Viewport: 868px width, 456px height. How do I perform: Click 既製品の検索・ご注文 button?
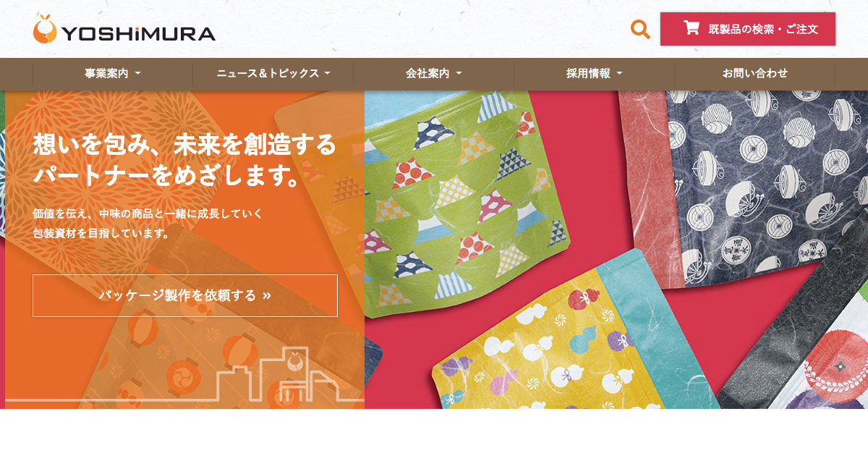click(748, 29)
